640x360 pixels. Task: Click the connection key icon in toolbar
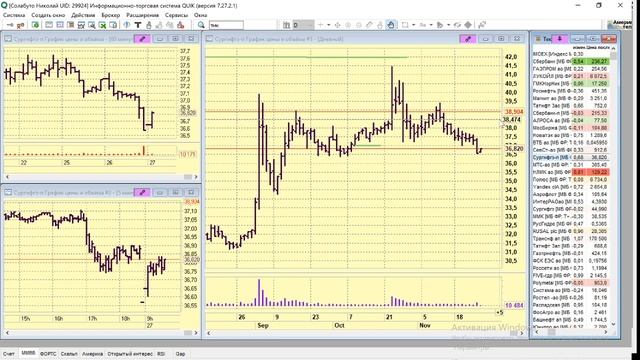(x=10, y=25)
